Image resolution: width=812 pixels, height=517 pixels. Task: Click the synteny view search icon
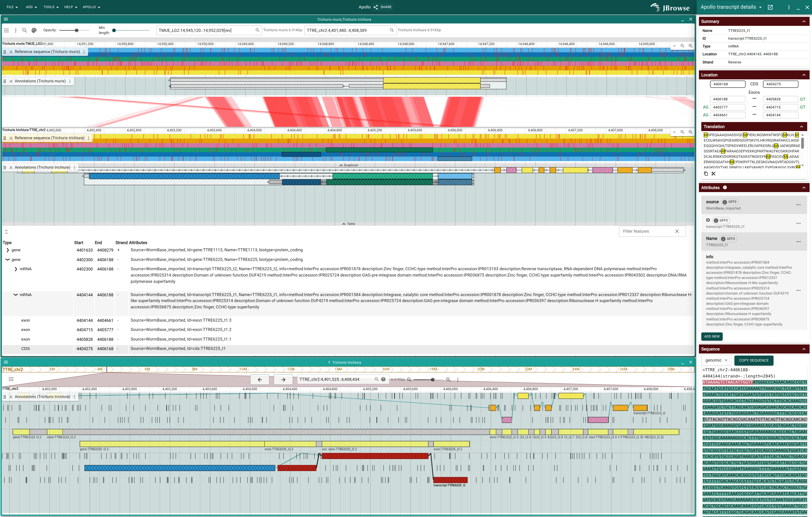(25, 30)
